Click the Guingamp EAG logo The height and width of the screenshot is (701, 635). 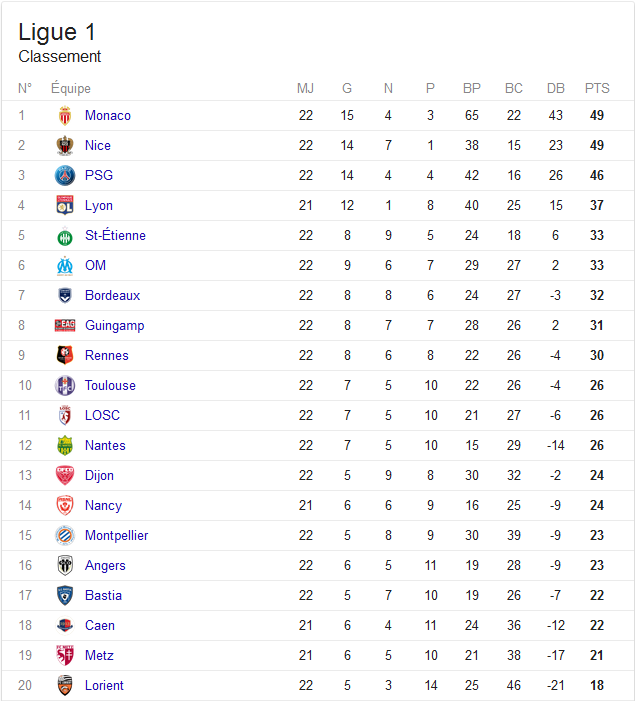coord(65,325)
